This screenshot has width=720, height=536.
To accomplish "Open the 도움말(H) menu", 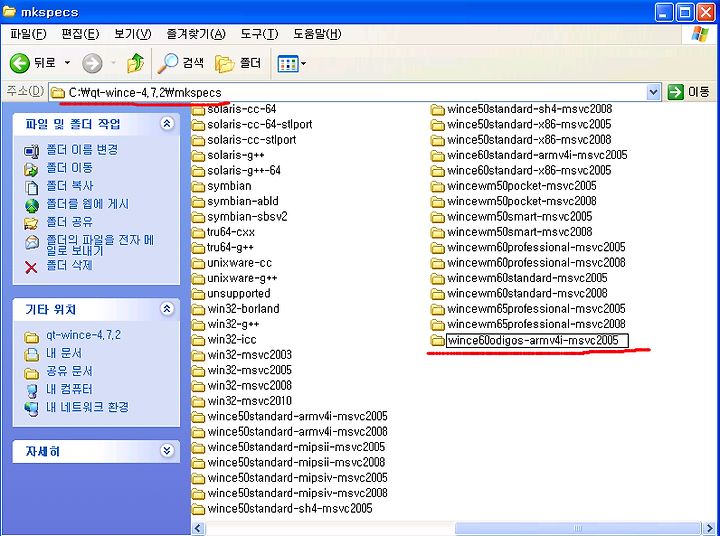I will pyautogui.click(x=317, y=34).
